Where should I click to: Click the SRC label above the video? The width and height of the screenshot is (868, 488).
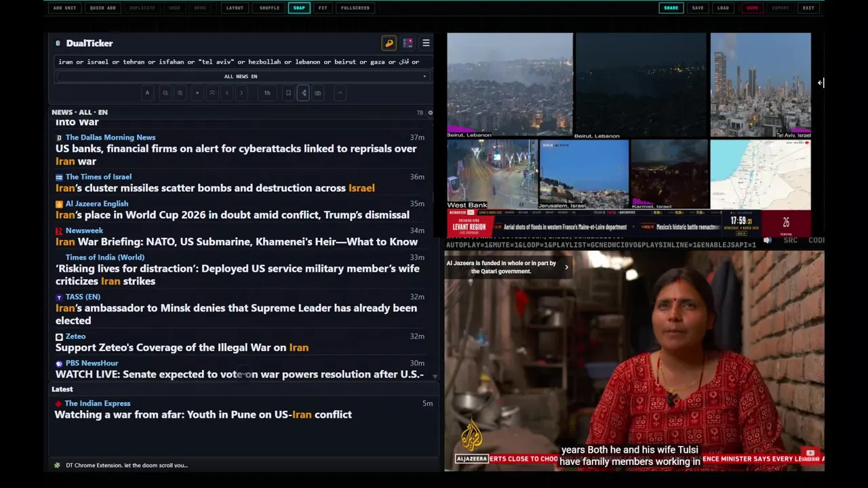(790, 241)
